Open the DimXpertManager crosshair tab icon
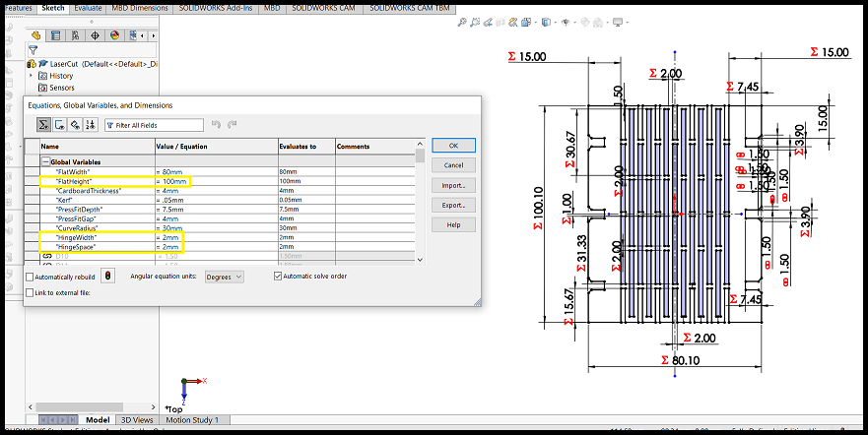Viewport: 868px width, 435px height. click(x=95, y=35)
